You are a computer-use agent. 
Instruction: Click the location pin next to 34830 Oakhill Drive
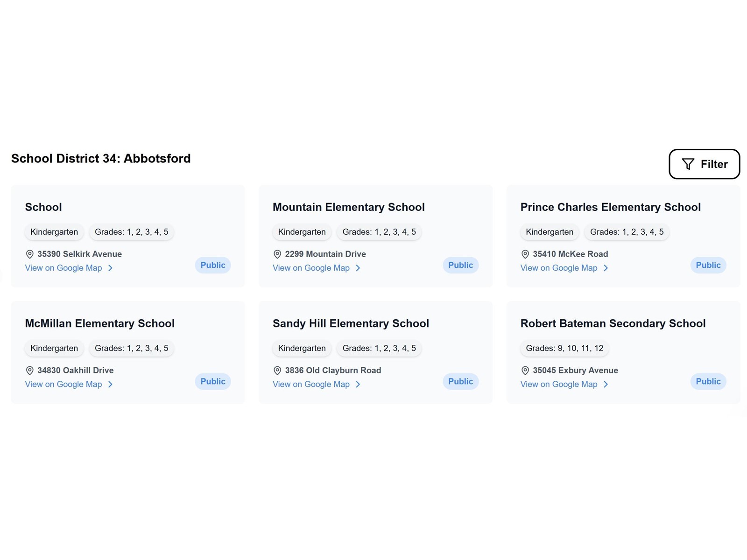[29, 371]
